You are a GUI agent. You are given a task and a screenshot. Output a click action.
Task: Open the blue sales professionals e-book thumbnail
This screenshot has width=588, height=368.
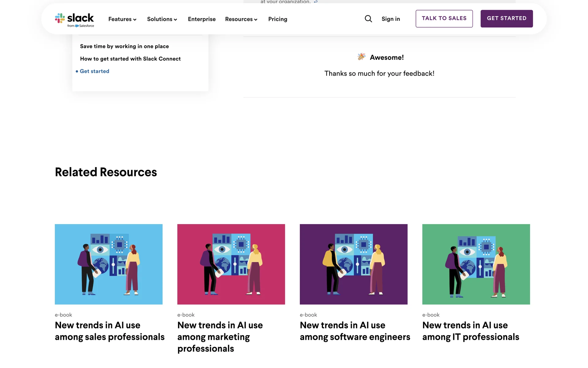[109, 264]
